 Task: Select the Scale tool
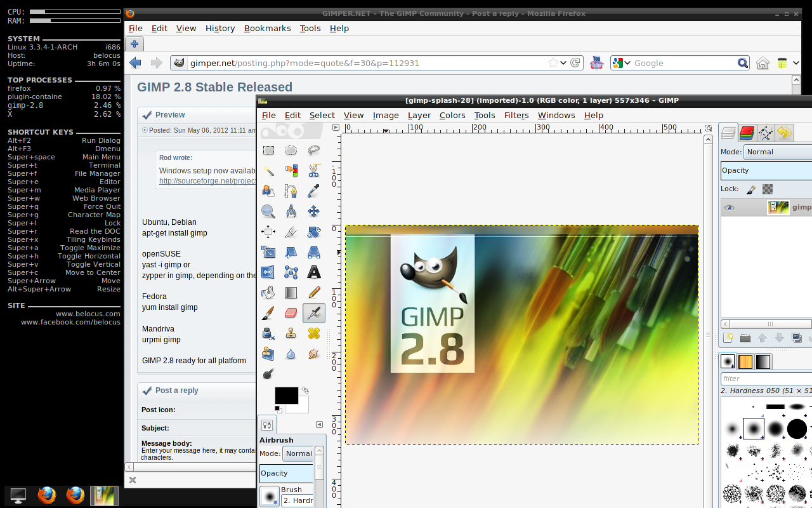coord(268,252)
